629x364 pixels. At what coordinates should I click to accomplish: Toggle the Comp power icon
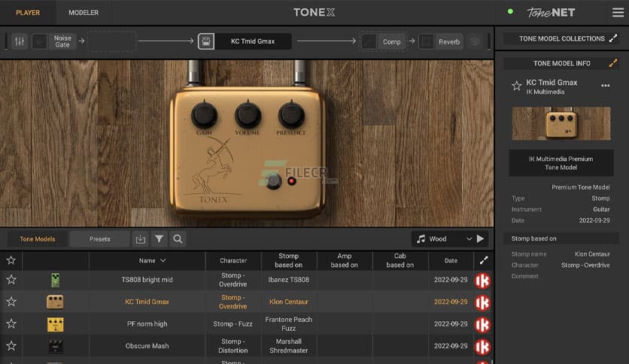369,41
